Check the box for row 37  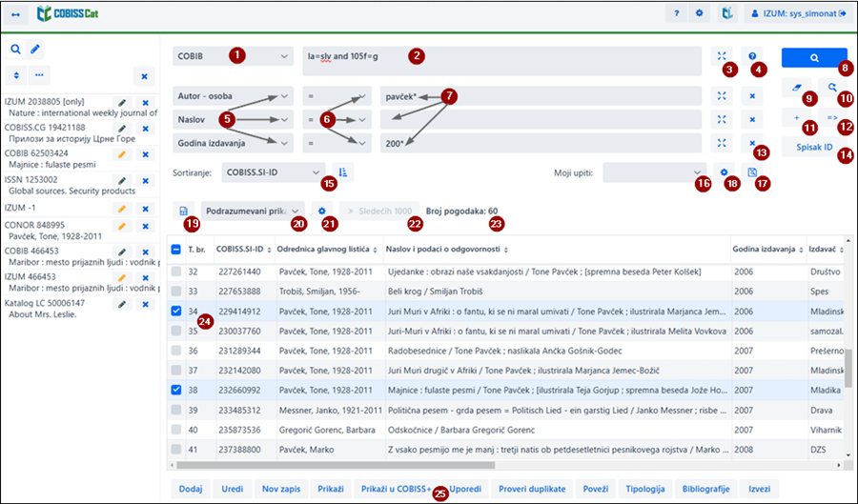coord(175,370)
